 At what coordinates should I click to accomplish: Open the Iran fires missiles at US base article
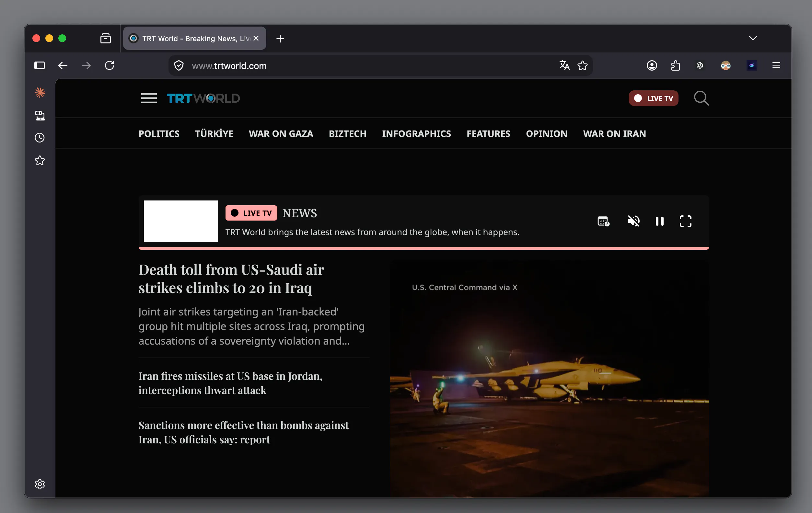[230, 383]
